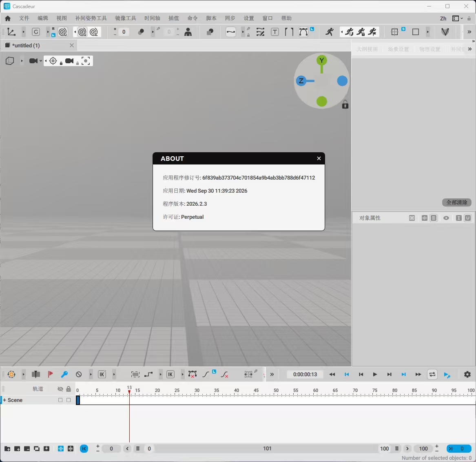
Task: Expand timeline toolbar overflow chevrons
Action: 272,374
